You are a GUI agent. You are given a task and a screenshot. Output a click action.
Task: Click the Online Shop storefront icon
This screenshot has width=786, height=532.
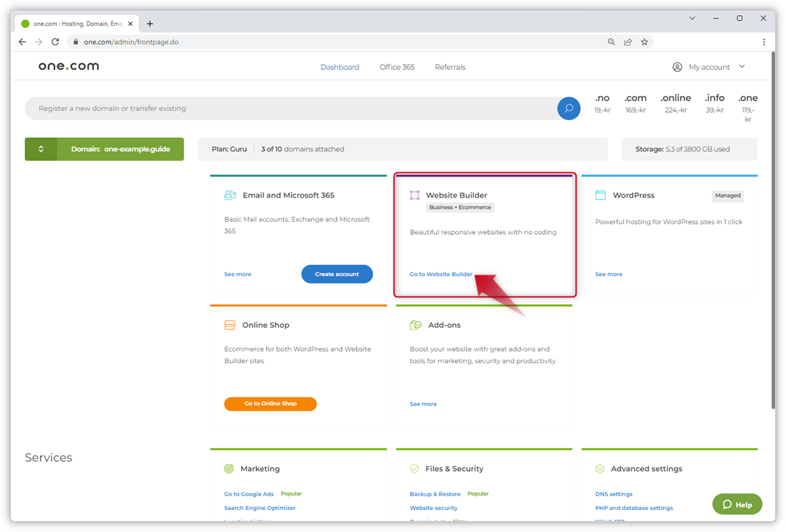[x=230, y=325]
